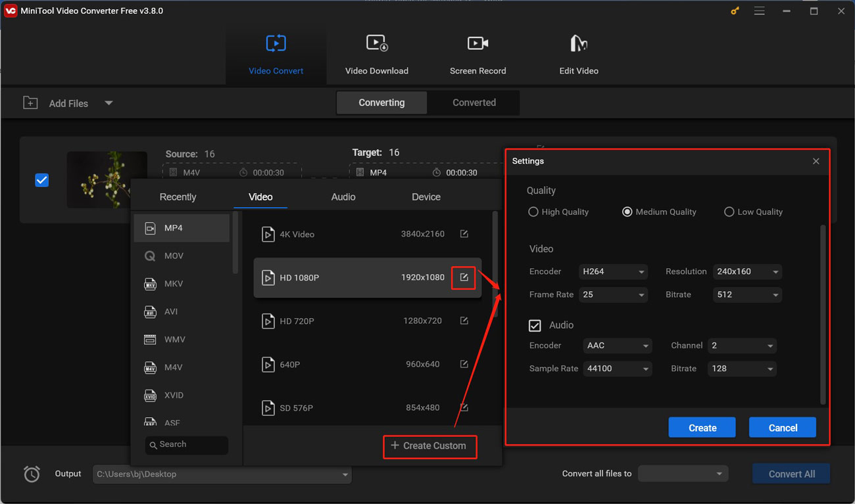The width and height of the screenshot is (855, 504).
Task: Select the 640P preset
Action: 367,364
